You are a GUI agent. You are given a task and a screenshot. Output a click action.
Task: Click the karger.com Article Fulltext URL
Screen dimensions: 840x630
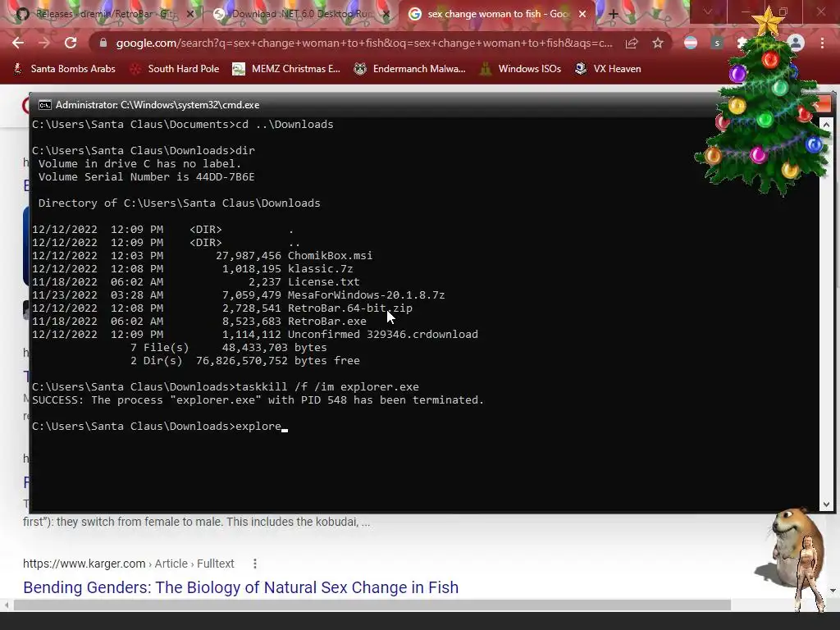(x=129, y=564)
